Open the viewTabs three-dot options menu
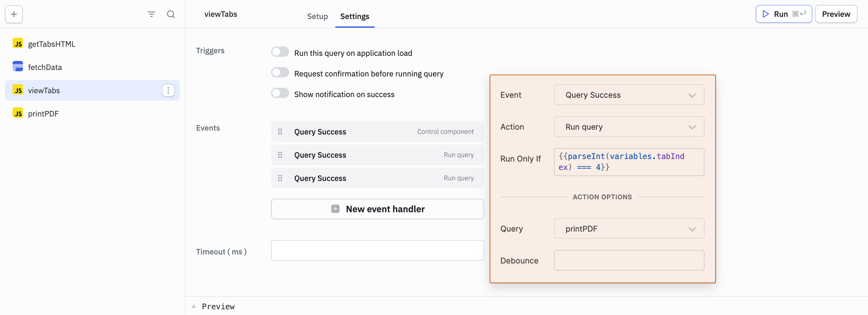 [x=168, y=91]
